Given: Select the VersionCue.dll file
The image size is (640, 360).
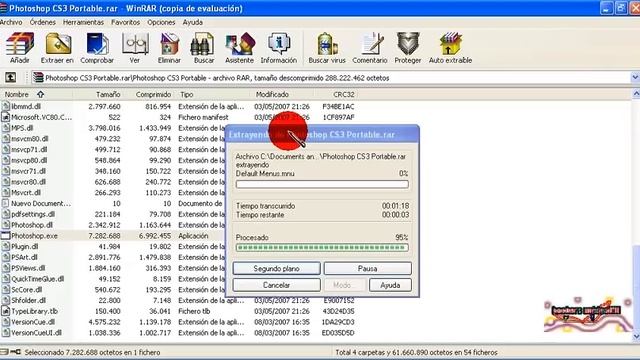Looking at the screenshot, I should pyautogui.click(x=33, y=322).
